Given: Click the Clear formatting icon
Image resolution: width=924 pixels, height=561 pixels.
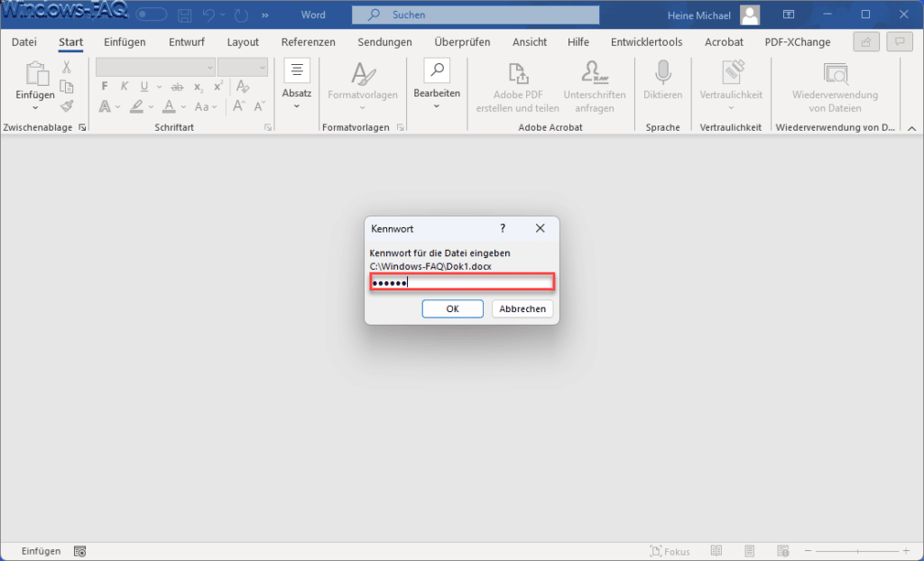Looking at the screenshot, I should click(242, 87).
